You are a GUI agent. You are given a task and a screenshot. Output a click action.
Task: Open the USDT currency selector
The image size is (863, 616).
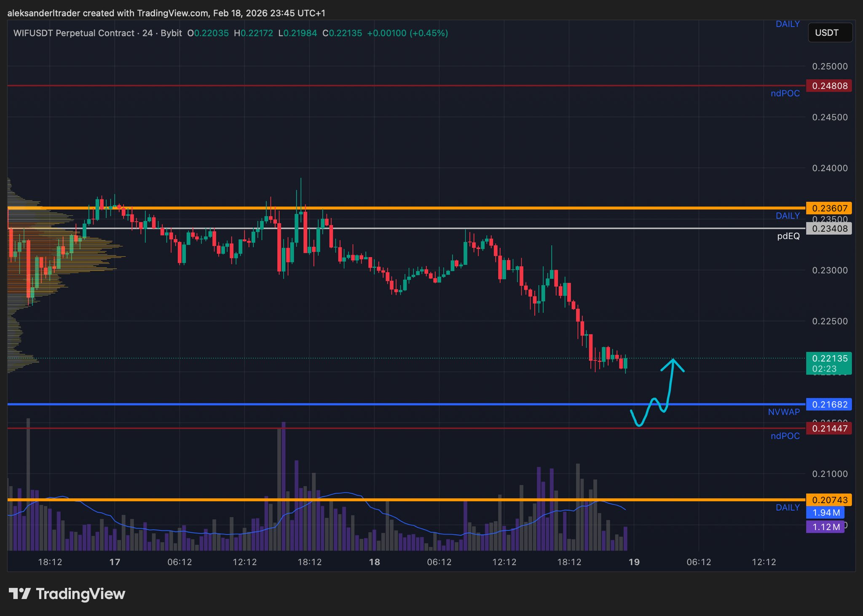(x=830, y=33)
